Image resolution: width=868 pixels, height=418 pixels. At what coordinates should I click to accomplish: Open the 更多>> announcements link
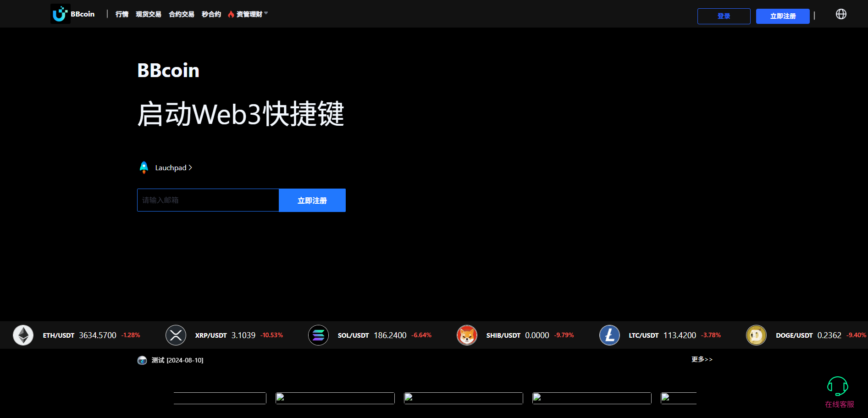(702, 359)
